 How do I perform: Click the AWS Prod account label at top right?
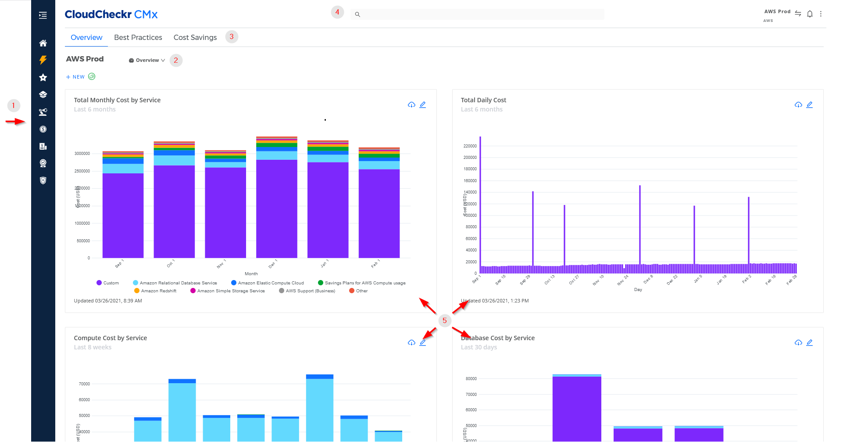pyautogui.click(x=777, y=11)
